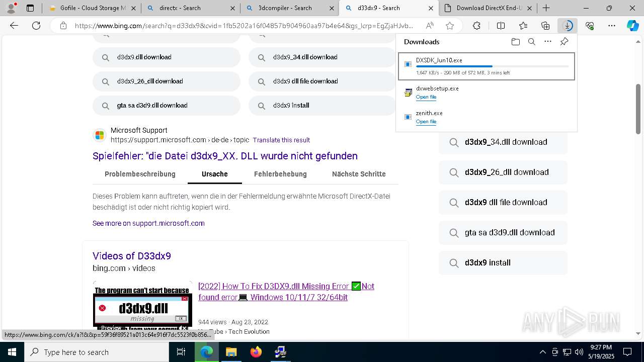Open More options in the Downloads panel
Screen dimensions: 644x362
[x=548, y=42]
